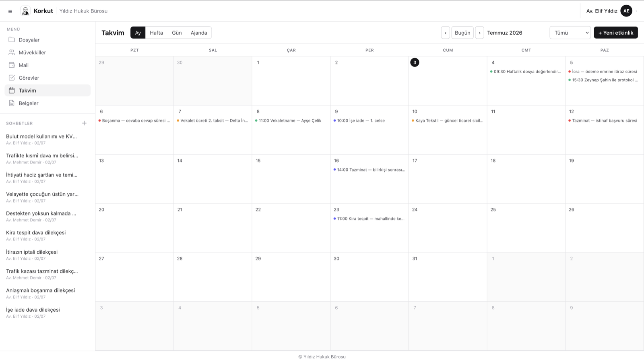This screenshot has width=644, height=362.
Task: Click the Yeni etkinlik button
Action: (616, 33)
